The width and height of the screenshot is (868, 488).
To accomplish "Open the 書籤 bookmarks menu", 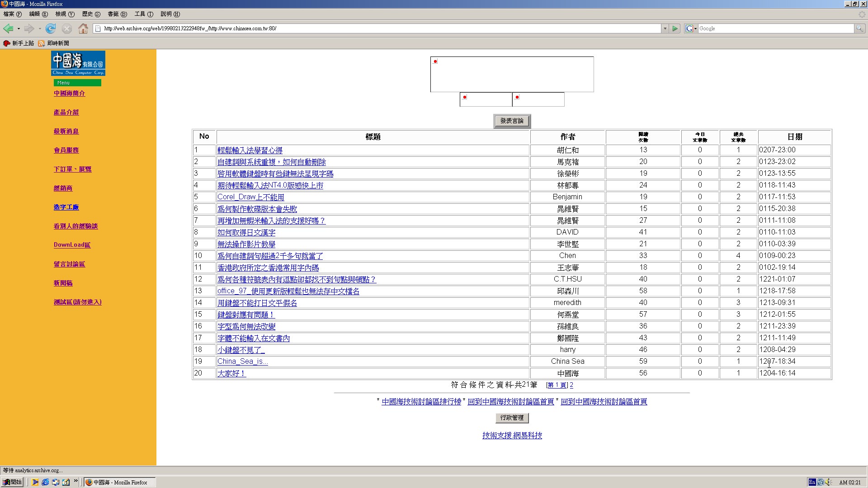I will (117, 14).
